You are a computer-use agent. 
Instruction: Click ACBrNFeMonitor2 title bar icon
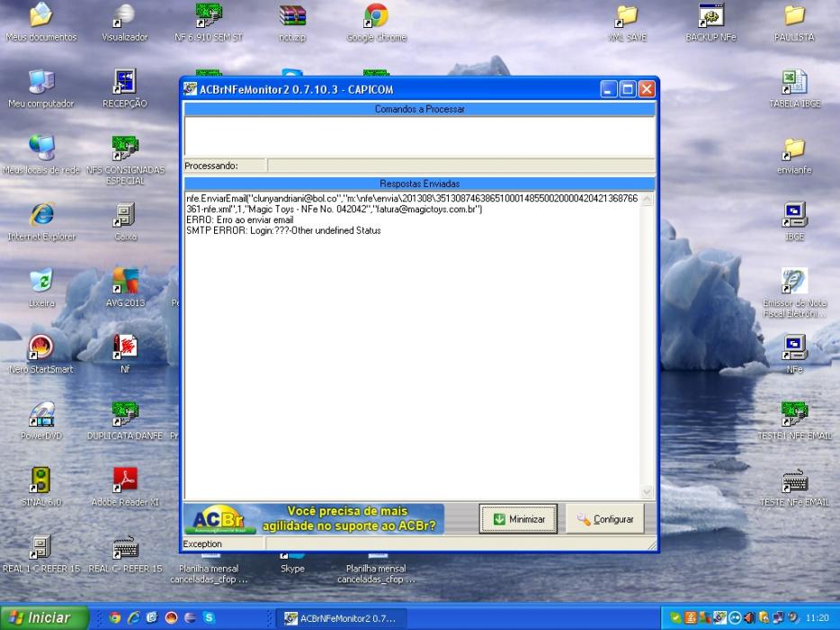point(190,89)
